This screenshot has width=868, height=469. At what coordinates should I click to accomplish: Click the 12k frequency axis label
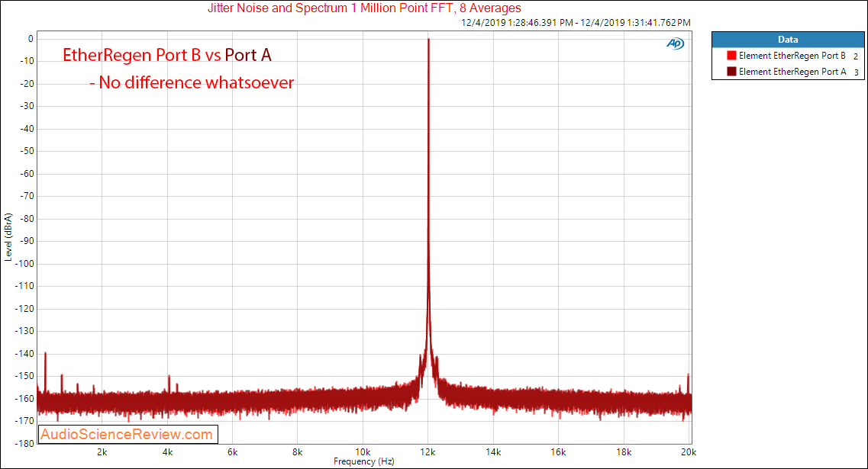pyautogui.click(x=428, y=452)
